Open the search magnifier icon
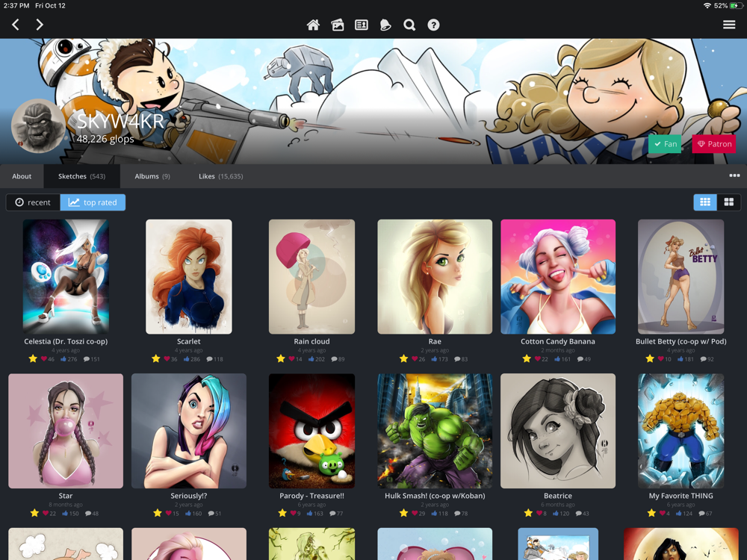 point(409,25)
